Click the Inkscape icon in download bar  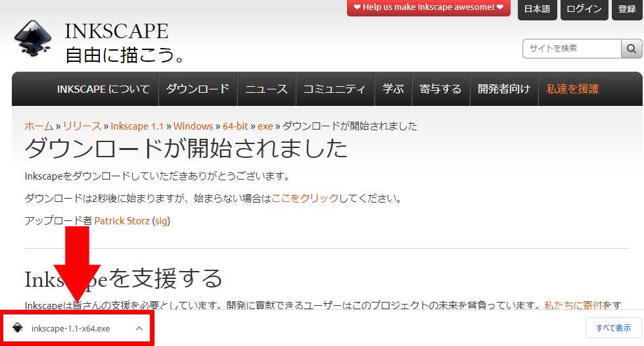pos(18,328)
